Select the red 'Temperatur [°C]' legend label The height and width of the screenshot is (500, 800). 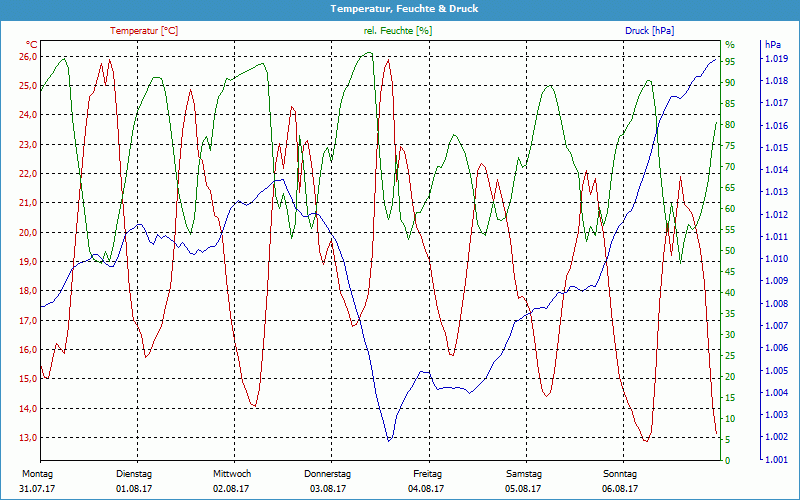pos(144,31)
